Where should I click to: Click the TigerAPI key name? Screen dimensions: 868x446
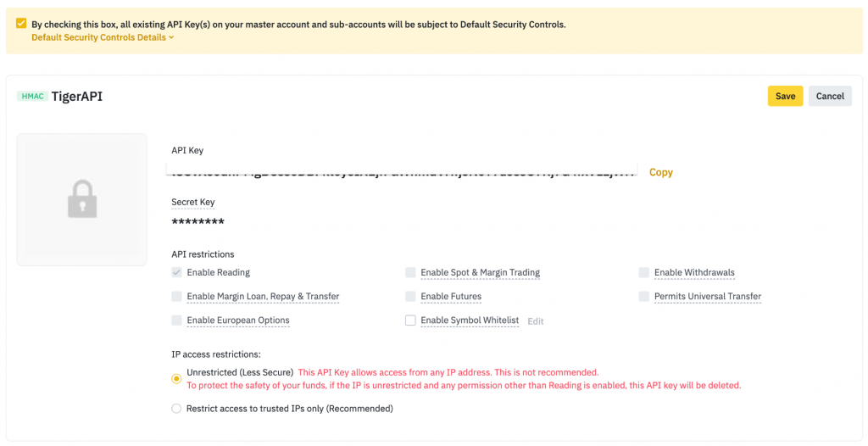(x=77, y=97)
